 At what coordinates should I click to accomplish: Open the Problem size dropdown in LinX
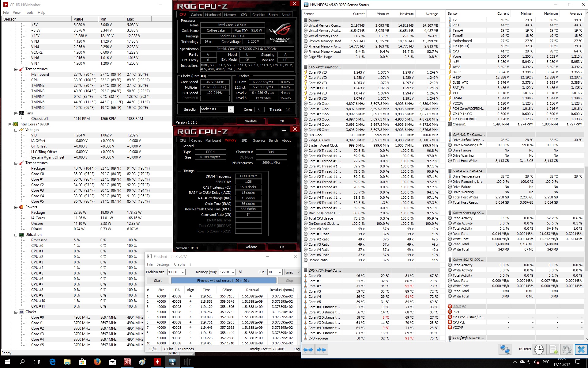click(x=183, y=272)
